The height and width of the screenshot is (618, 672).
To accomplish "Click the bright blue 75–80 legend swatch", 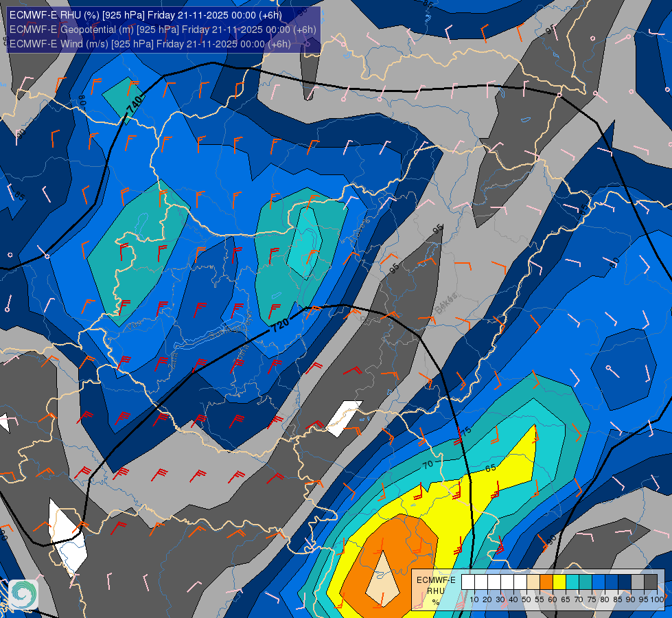I will click(x=599, y=582).
